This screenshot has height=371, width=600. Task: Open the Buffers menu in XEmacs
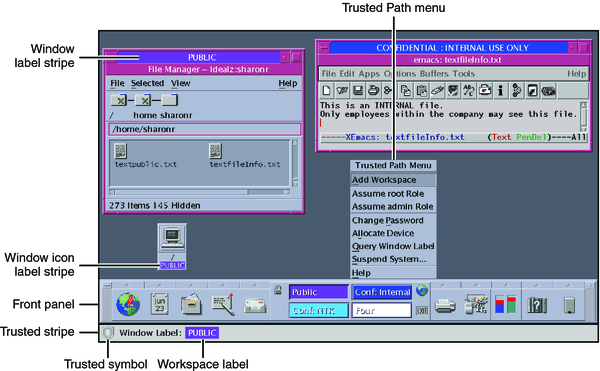434,74
